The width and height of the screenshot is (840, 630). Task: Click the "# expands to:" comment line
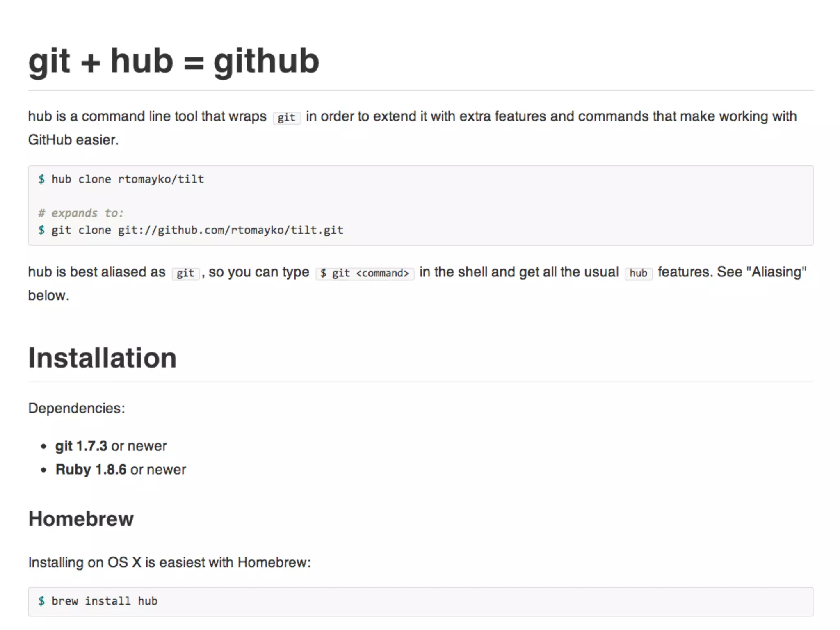(x=81, y=213)
